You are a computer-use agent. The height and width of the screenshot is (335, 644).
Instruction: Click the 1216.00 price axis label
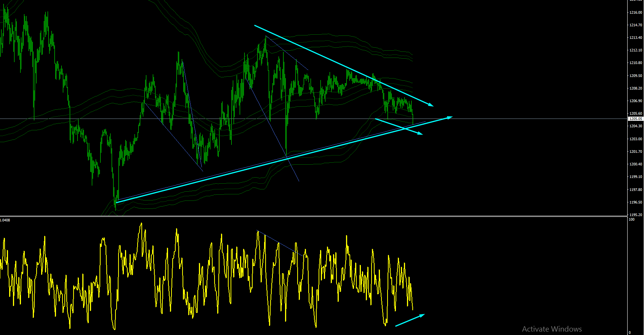636,13
